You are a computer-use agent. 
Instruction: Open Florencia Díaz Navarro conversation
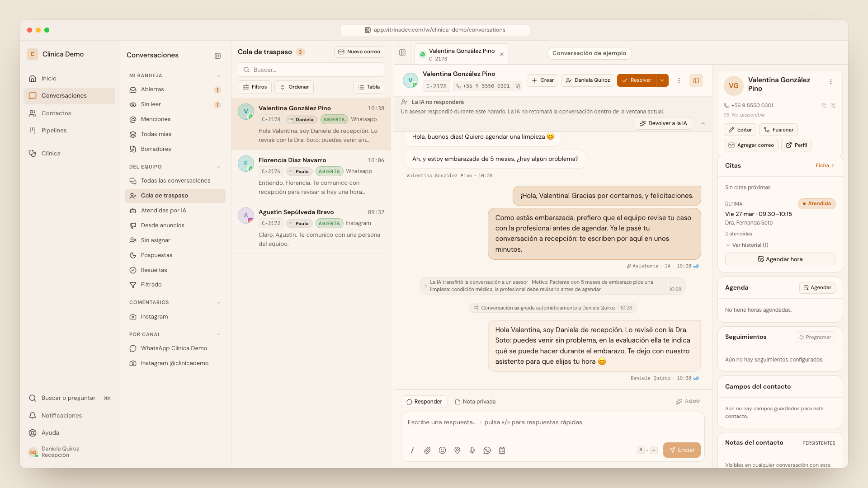(x=311, y=176)
